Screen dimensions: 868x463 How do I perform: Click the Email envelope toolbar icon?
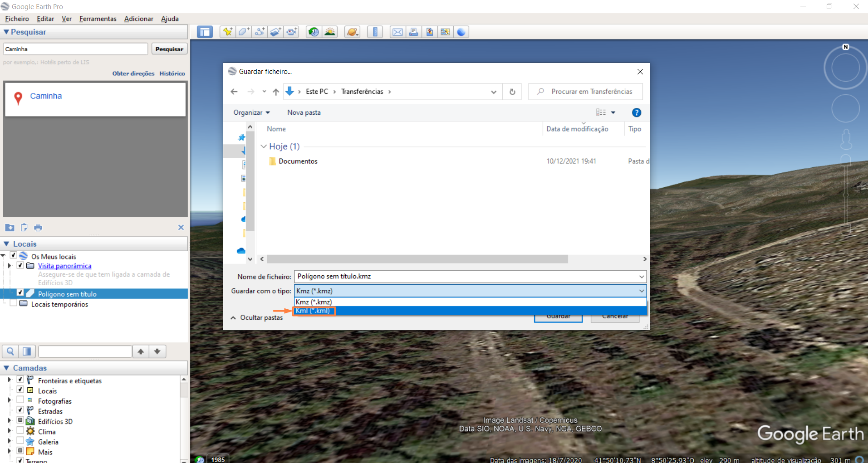pyautogui.click(x=397, y=32)
